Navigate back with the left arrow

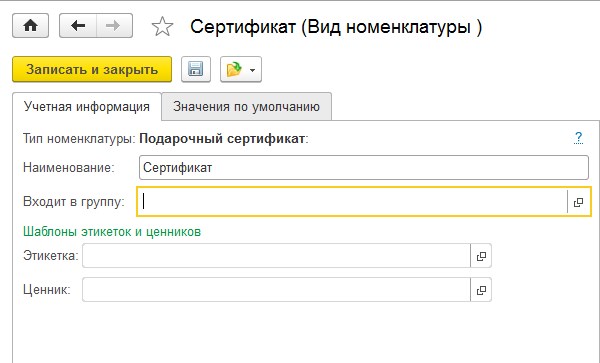tap(78, 26)
